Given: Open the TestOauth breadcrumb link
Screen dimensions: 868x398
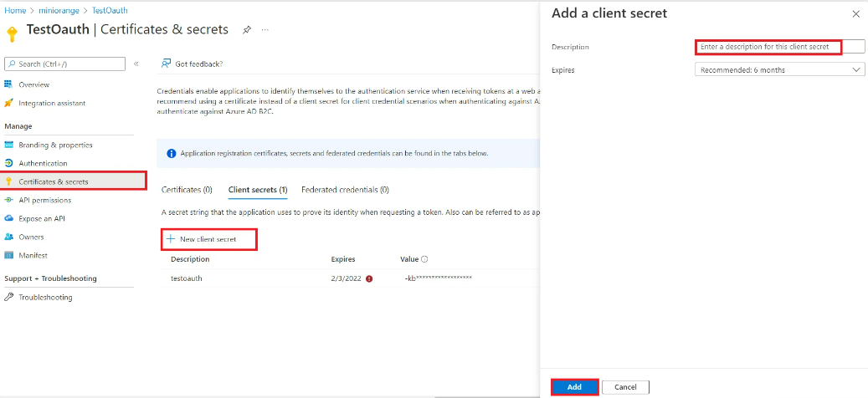Looking at the screenshot, I should pyautogui.click(x=110, y=11).
